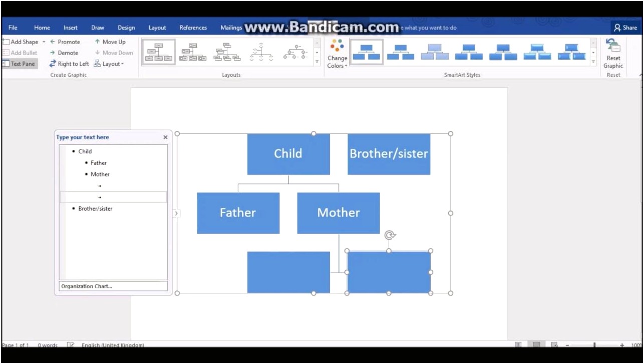The image size is (644, 364).
Task: Expand the Layouts gallery with More arrow
Action: [x=316, y=62]
